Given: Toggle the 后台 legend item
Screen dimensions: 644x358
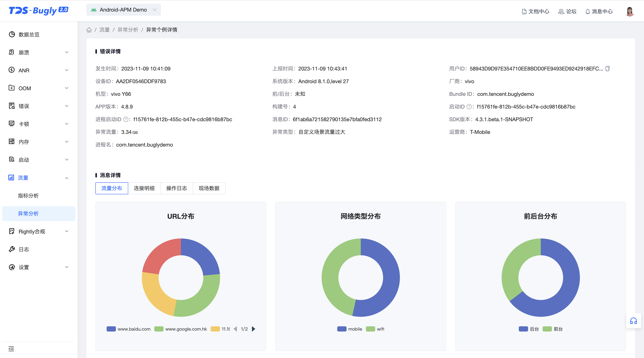Looking at the screenshot, I should pyautogui.click(x=529, y=329).
